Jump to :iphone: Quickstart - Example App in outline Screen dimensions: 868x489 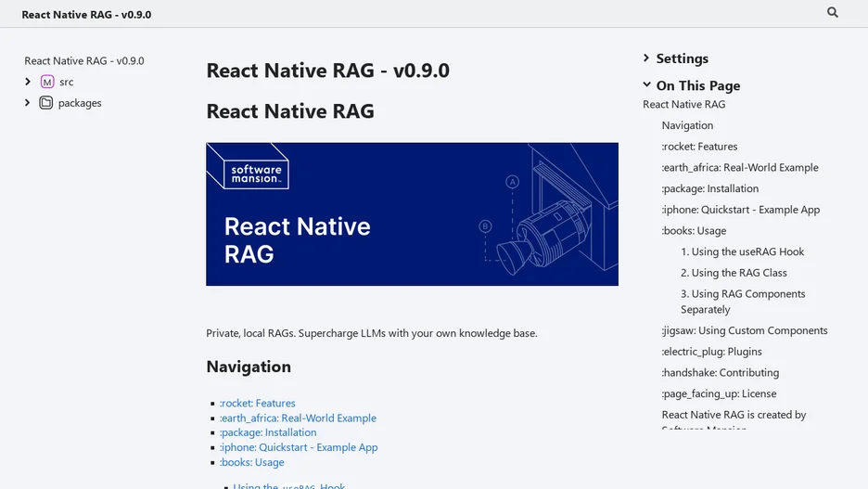click(x=741, y=210)
